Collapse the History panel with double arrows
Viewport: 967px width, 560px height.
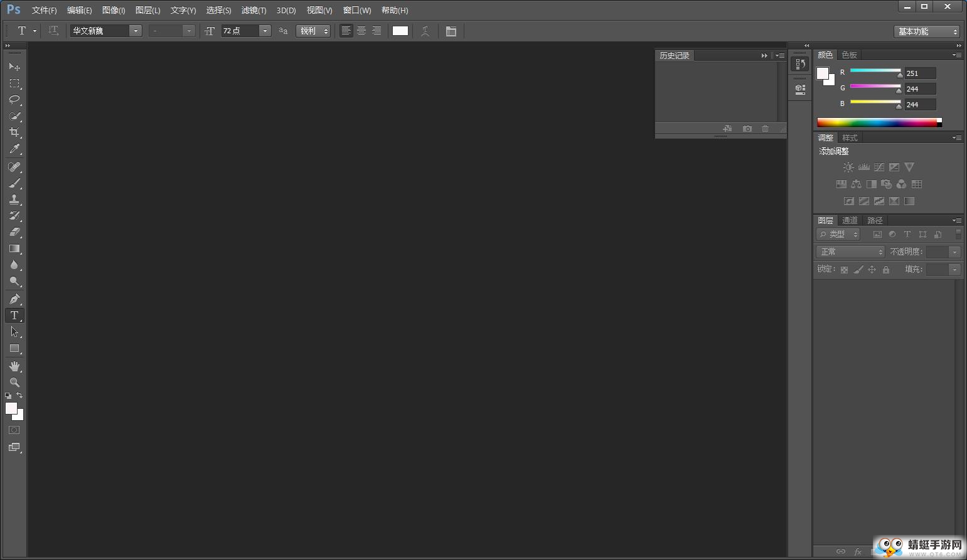764,56
